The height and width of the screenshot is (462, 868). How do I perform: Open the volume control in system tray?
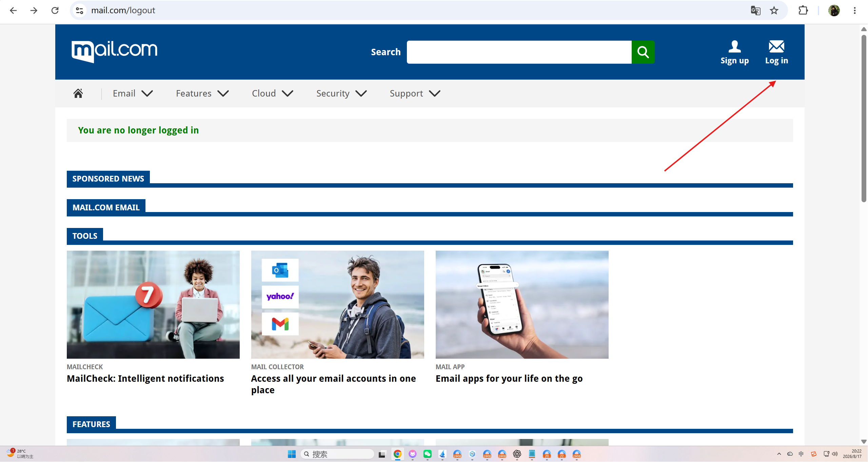835,454
